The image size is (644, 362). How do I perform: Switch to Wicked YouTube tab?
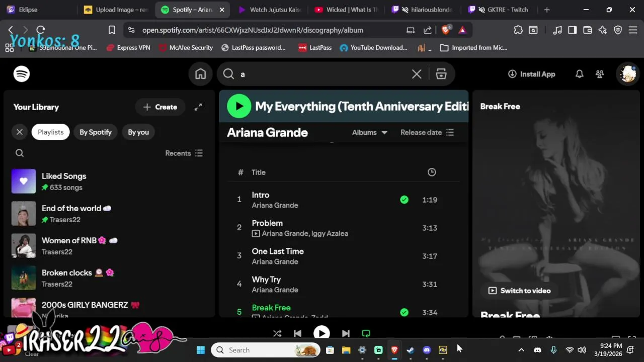coord(346,10)
